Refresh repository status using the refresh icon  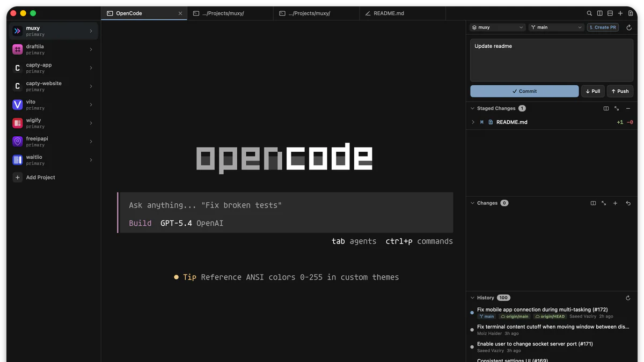pyautogui.click(x=628, y=27)
